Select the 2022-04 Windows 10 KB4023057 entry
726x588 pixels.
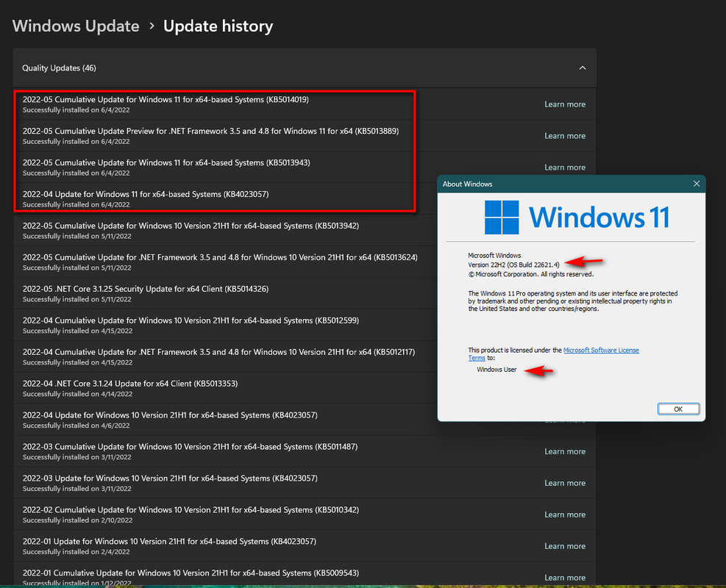tap(226, 420)
